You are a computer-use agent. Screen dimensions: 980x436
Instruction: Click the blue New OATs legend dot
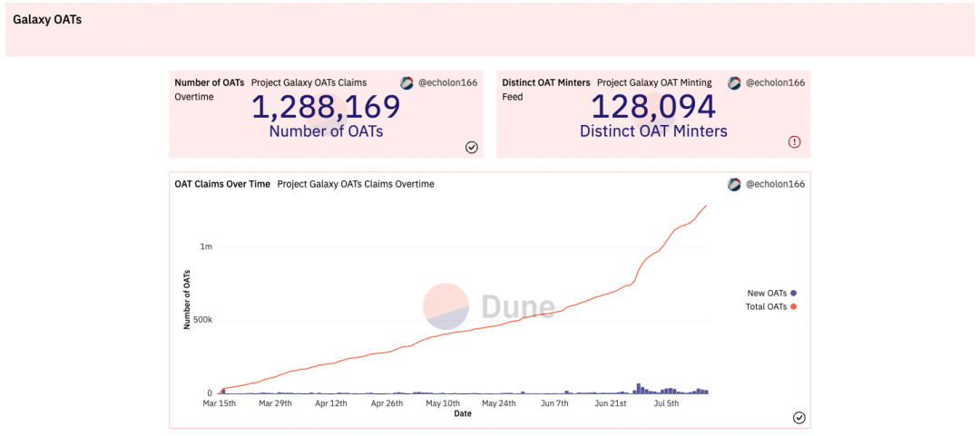coord(794,293)
